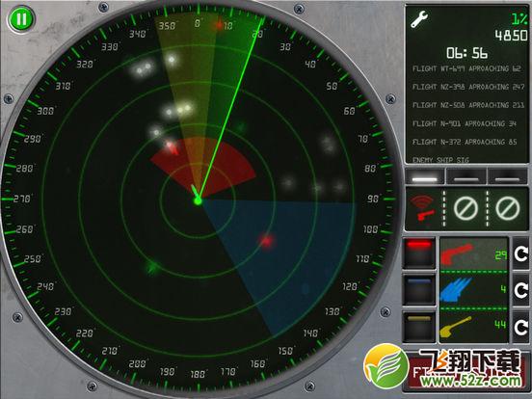The image size is (532, 399).
Task: Activate the red radar-guided gun slot
Action: 423,207
